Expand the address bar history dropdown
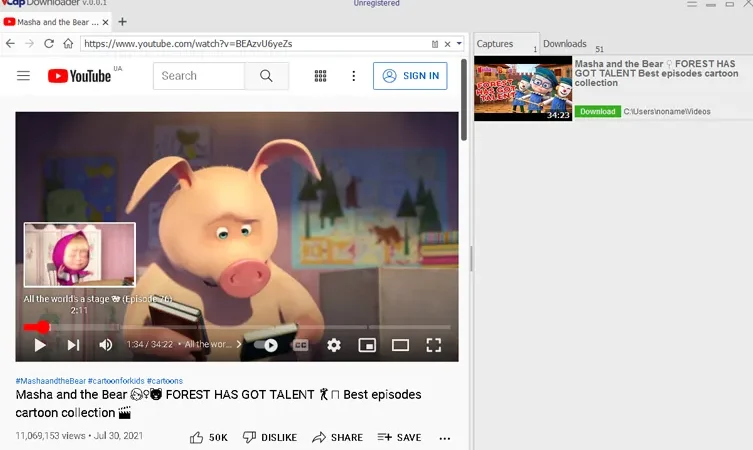The height and width of the screenshot is (450, 753). click(x=459, y=44)
